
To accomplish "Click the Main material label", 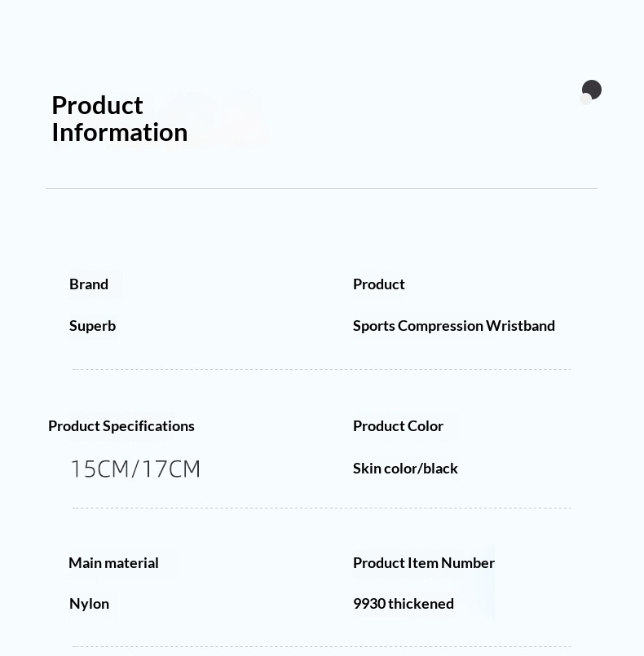I will pos(113,563).
